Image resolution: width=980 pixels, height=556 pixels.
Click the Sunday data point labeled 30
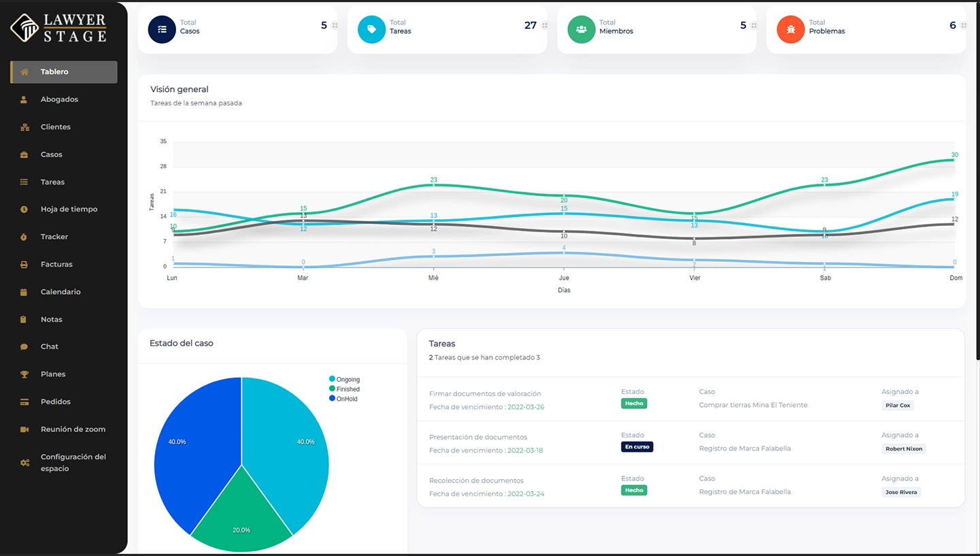pyautogui.click(x=955, y=160)
